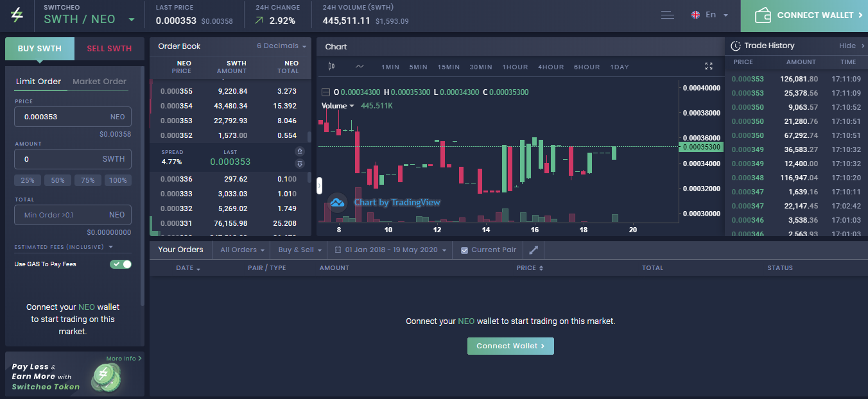Expand Estimated Fees (Inclusive) section
The width and height of the screenshot is (868, 399).
(64, 247)
